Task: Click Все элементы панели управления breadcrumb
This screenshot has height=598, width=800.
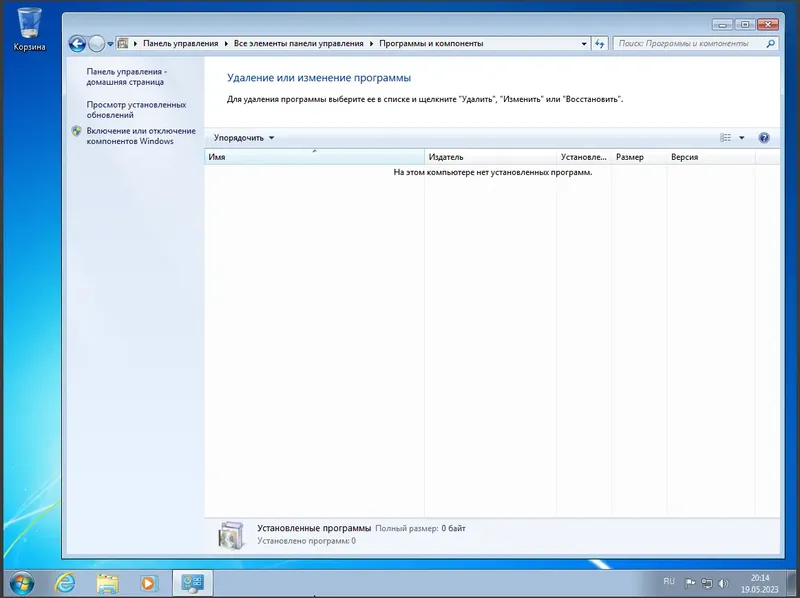Action: pos(297,44)
